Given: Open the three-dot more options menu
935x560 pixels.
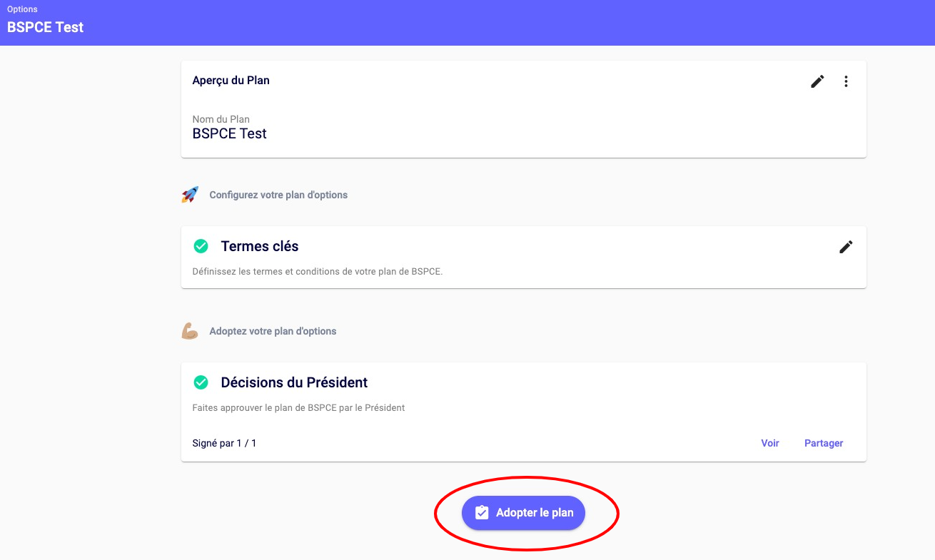Looking at the screenshot, I should click(x=846, y=81).
